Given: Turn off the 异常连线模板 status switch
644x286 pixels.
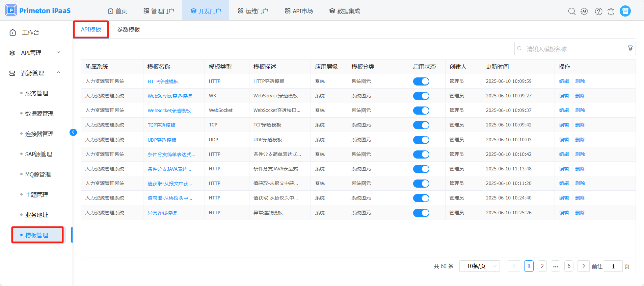Looking at the screenshot, I should point(421,213).
